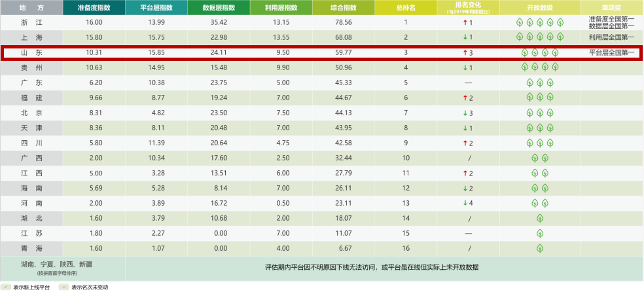Click the dash rank change in 广东 row
The image size is (644, 294).
tap(468, 83)
